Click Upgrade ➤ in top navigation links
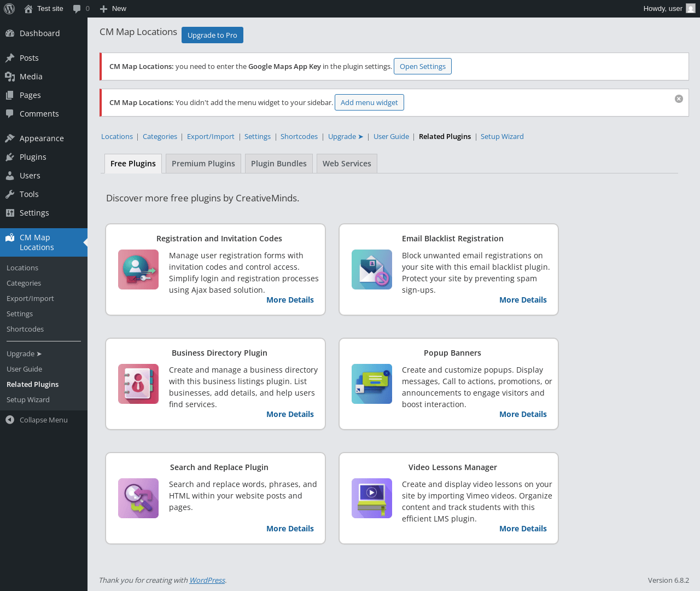700x591 pixels. click(x=346, y=137)
